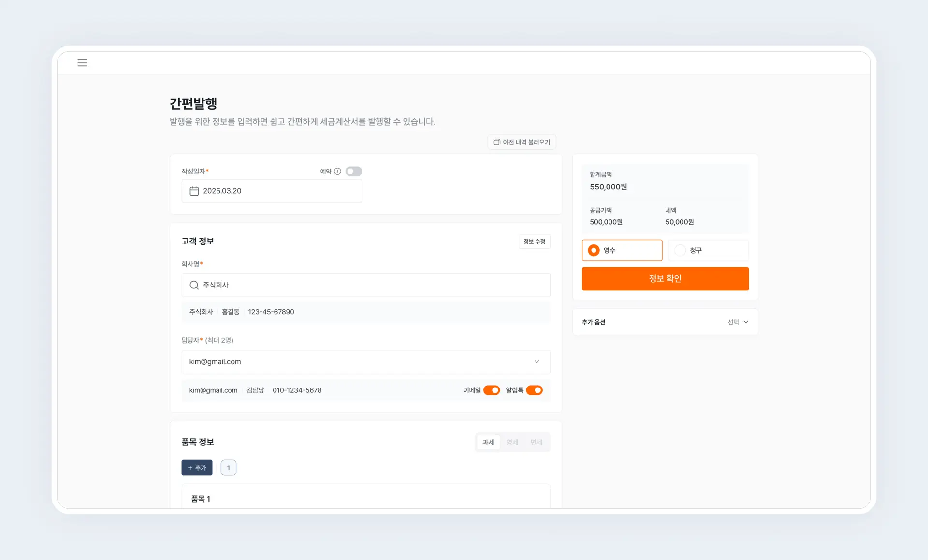Open the hamburger navigation menu
The image size is (928, 560).
82,63
